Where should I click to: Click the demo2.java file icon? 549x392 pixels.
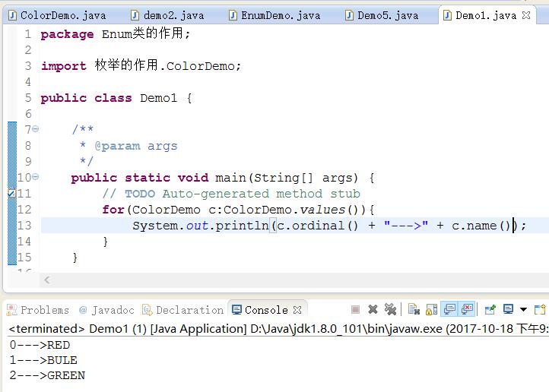coord(135,15)
